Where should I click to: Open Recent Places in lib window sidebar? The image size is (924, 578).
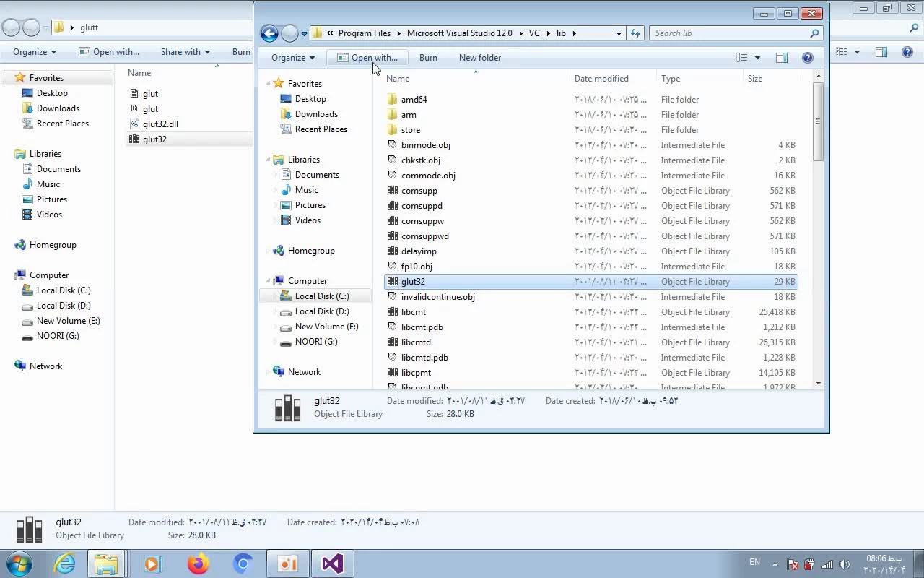pyautogui.click(x=321, y=129)
